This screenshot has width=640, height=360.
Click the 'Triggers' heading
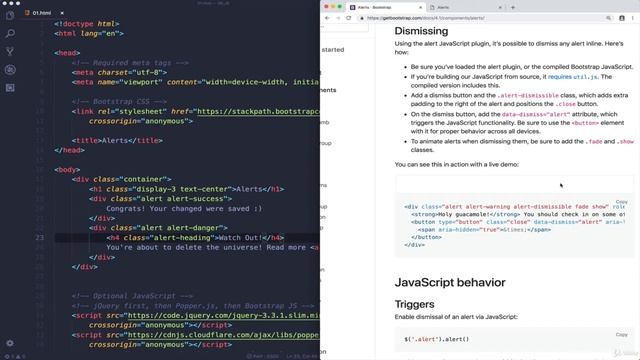coord(414,304)
